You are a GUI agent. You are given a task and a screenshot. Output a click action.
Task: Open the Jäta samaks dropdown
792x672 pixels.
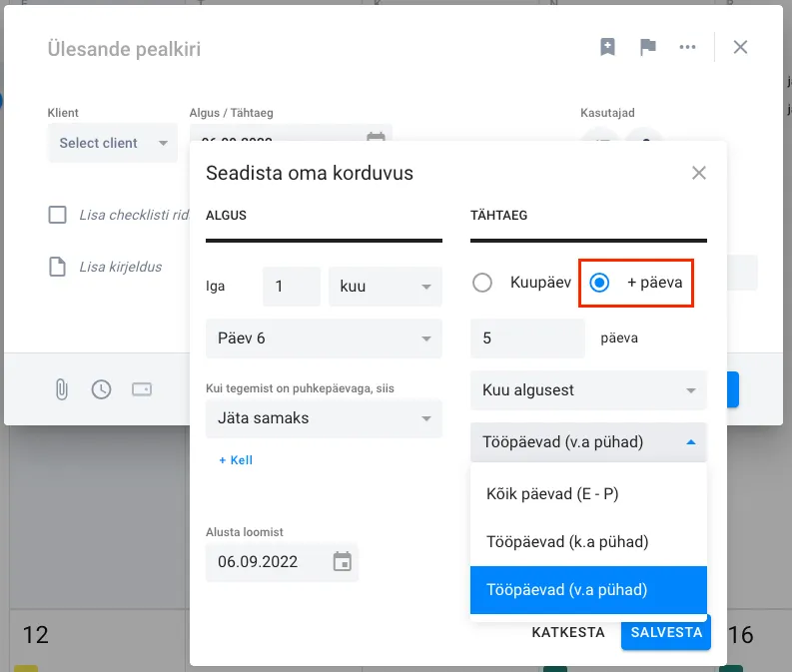coord(324,418)
